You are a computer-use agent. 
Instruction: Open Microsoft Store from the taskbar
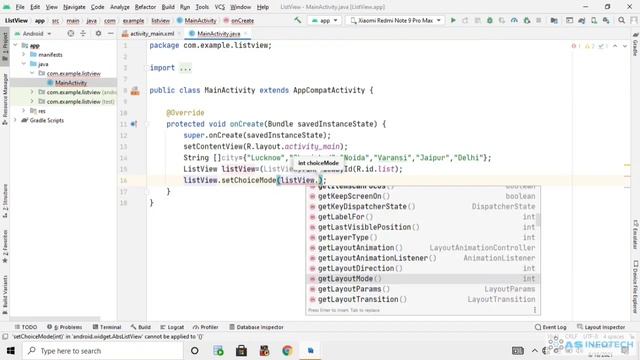pos(241,351)
